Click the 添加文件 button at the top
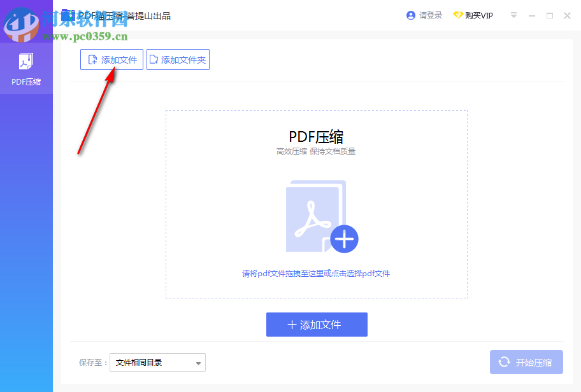Image resolution: width=581 pixels, height=392 pixels. click(x=111, y=59)
